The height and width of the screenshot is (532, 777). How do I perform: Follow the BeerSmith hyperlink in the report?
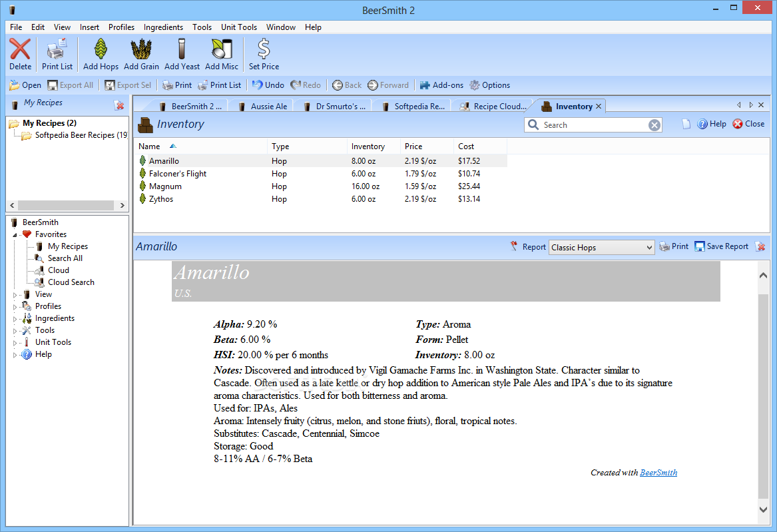coord(658,473)
